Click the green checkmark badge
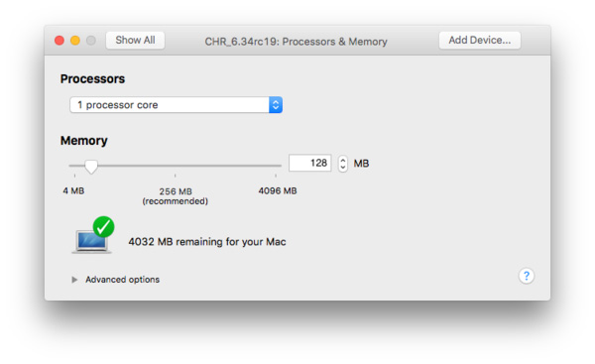 pos(103,227)
